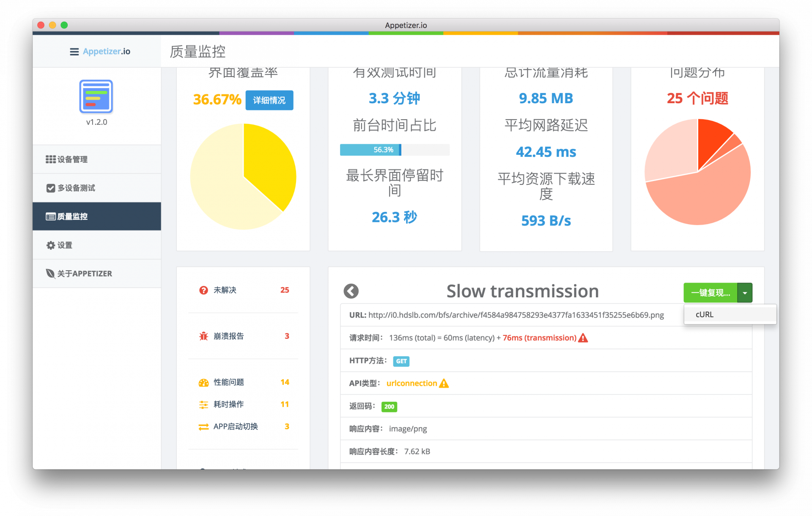Click the 3.3 分钟 test time value
This screenshot has width=812, height=516.
coord(395,98)
